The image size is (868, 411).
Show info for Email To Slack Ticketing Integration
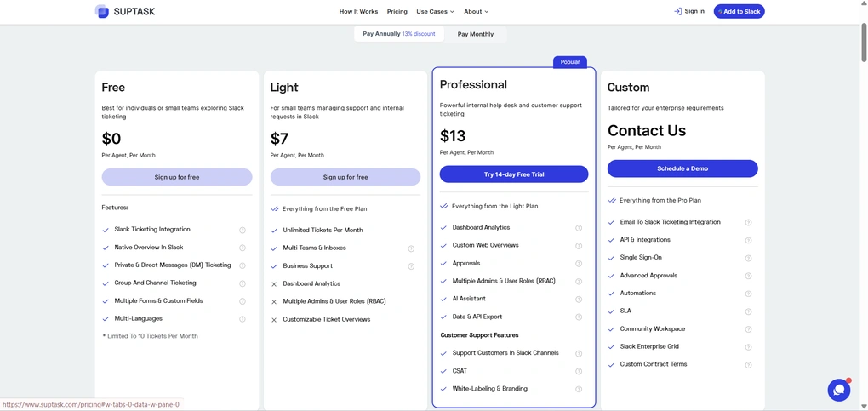748,223
